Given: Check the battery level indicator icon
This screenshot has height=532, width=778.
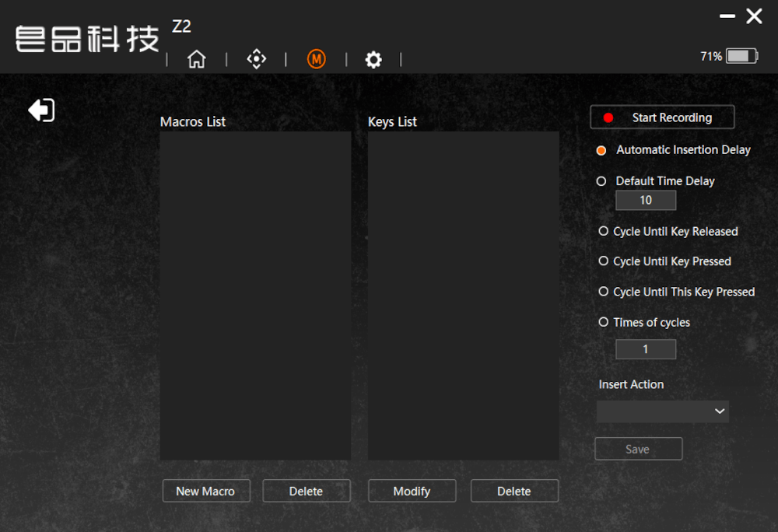Looking at the screenshot, I should tap(741, 56).
